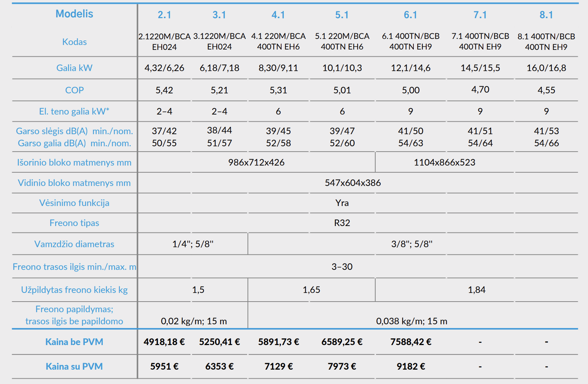Click outdoor unit size 1104x866x523
The width and height of the screenshot is (588, 384).
444,163
